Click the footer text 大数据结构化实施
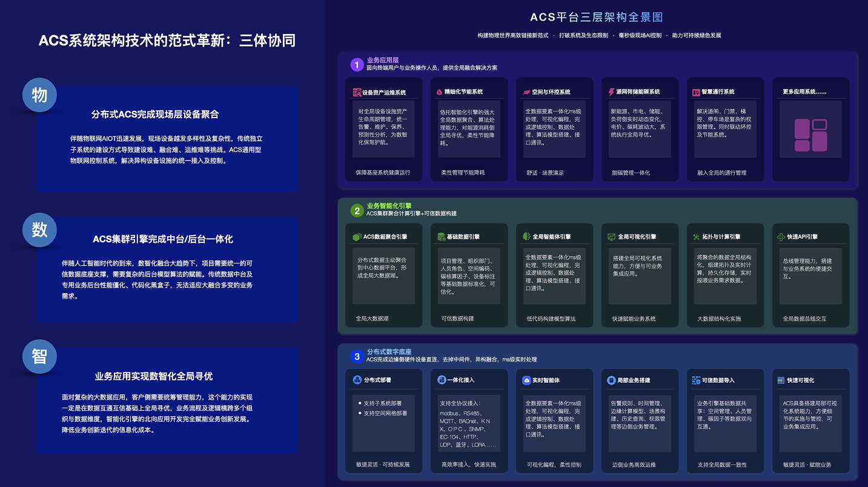This screenshot has height=487, width=868. (719, 319)
